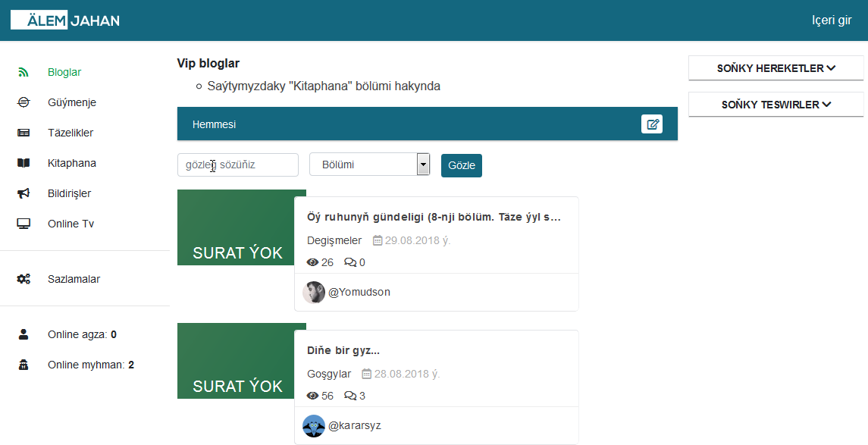Open post Diňe bir gyz...
868x445 pixels.
[343, 350]
